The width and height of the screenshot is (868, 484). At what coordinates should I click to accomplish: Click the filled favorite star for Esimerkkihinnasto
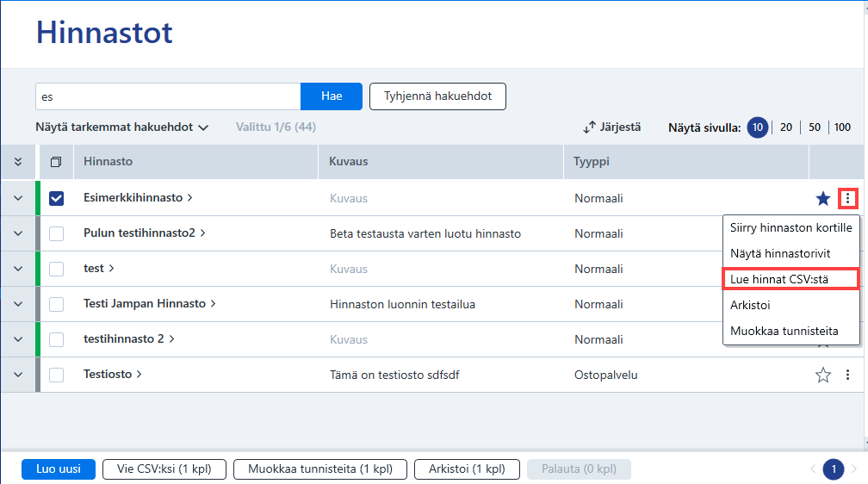823,198
